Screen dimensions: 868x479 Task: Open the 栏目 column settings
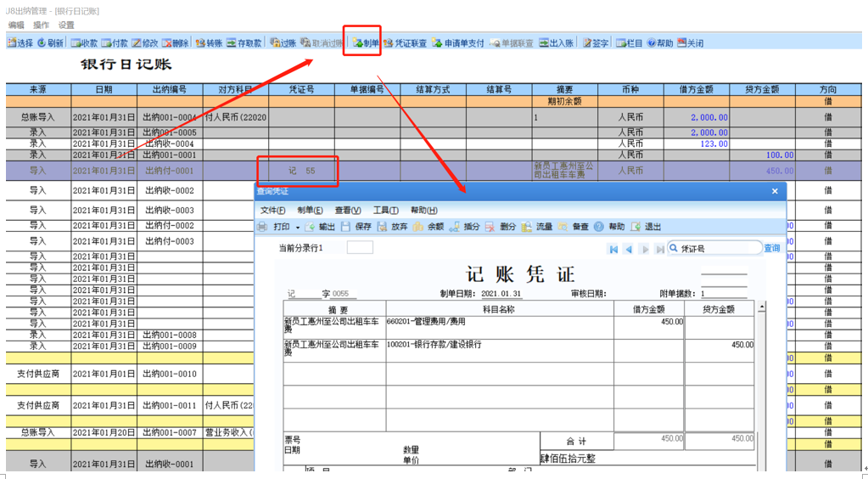(630, 42)
